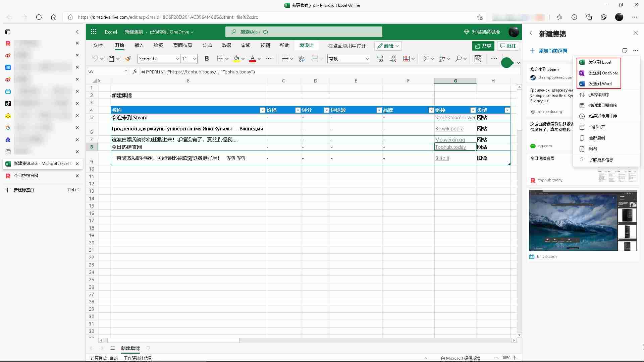644x362 pixels.
Task: Choose 发送到 Excel from the menu
Action: point(599,62)
